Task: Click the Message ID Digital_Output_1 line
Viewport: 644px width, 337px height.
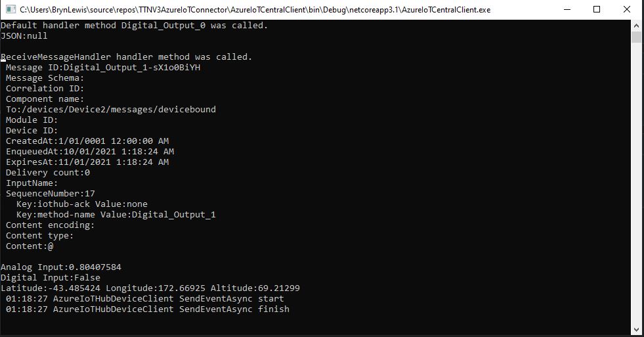Action: [x=102, y=68]
